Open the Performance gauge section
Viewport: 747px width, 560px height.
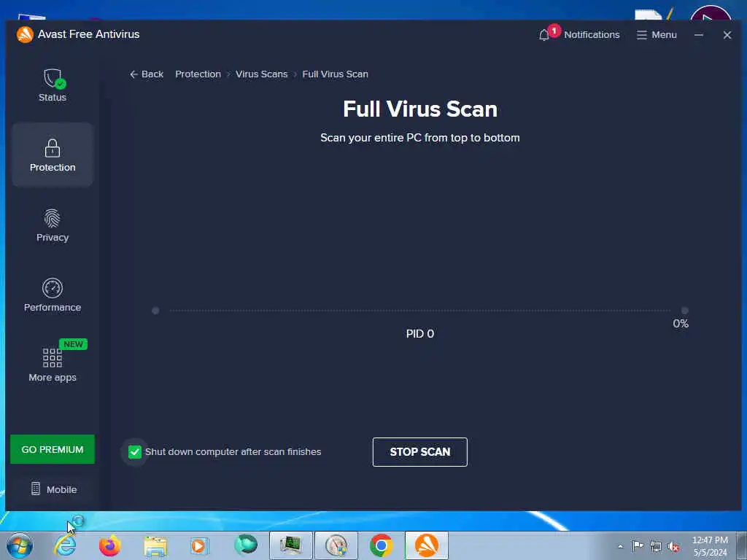53,288
